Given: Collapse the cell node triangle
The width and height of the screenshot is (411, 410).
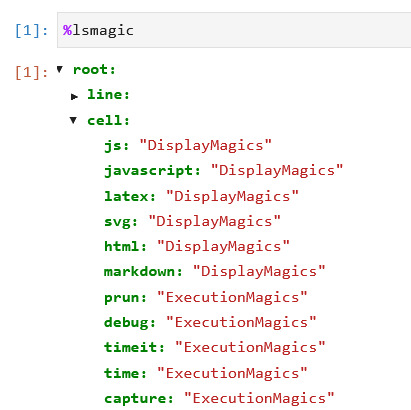Looking at the screenshot, I should click(x=73, y=120).
